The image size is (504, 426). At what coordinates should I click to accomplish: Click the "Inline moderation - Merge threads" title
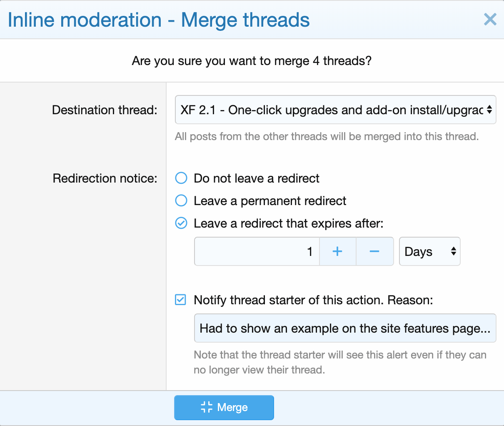pos(159,20)
